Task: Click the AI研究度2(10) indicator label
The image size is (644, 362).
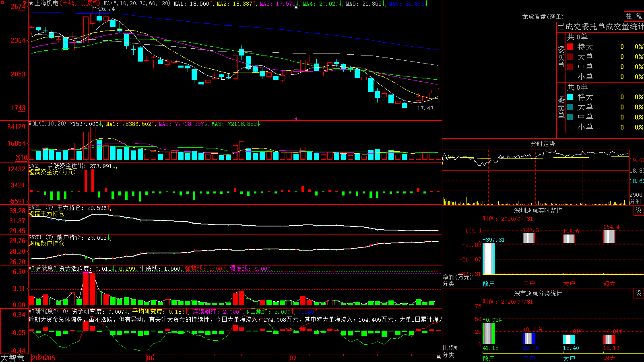Action: click(x=49, y=311)
